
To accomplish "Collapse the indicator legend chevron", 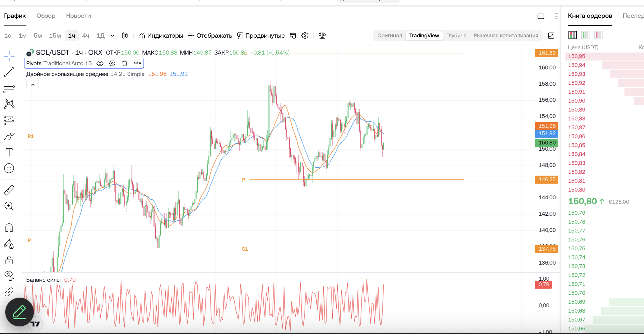I will pyautogui.click(x=33, y=85).
